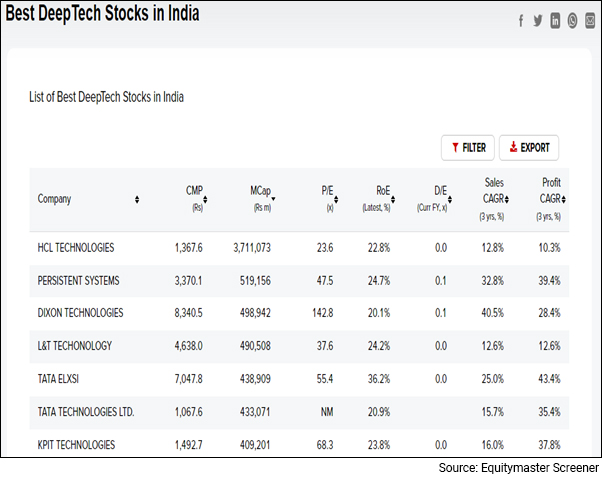This screenshot has width=602, height=478.
Task: Sort by the MCap column header
Action: pos(261,190)
